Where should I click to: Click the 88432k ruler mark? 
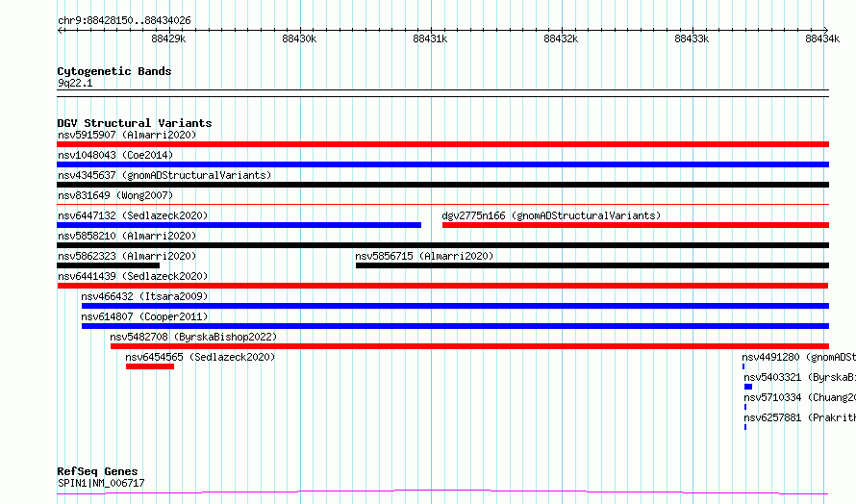(x=561, y=38)
